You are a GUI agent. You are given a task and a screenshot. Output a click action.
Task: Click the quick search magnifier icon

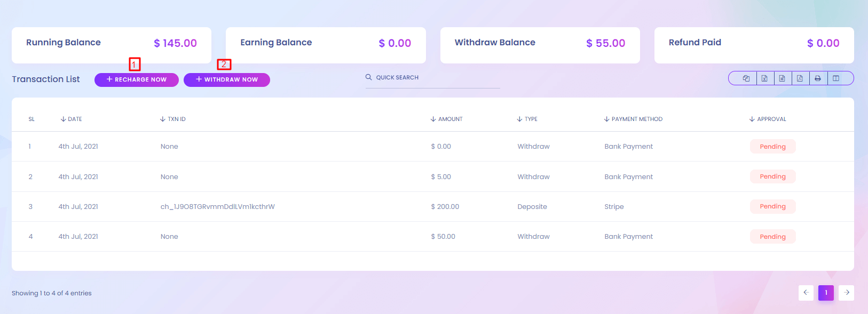(x=368, y=77)
